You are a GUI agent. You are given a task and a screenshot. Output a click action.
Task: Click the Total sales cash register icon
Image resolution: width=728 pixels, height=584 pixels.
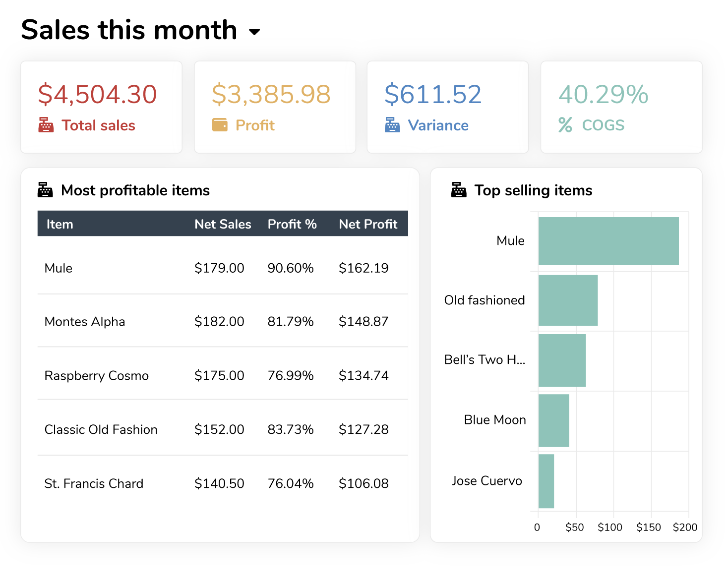(x=46, y=125)
